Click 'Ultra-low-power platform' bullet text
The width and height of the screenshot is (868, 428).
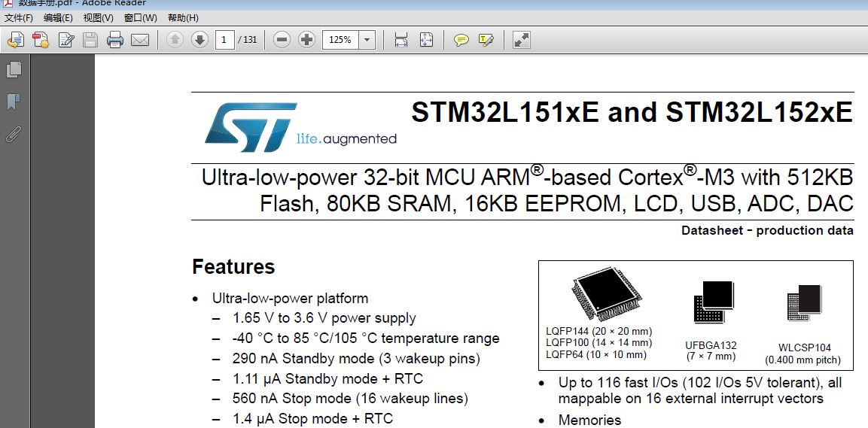click(x=290, y=299)
